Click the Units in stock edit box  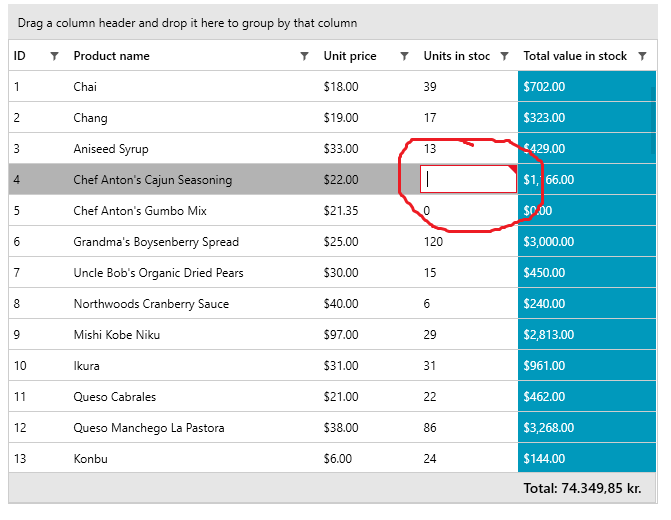click(466, 180)
